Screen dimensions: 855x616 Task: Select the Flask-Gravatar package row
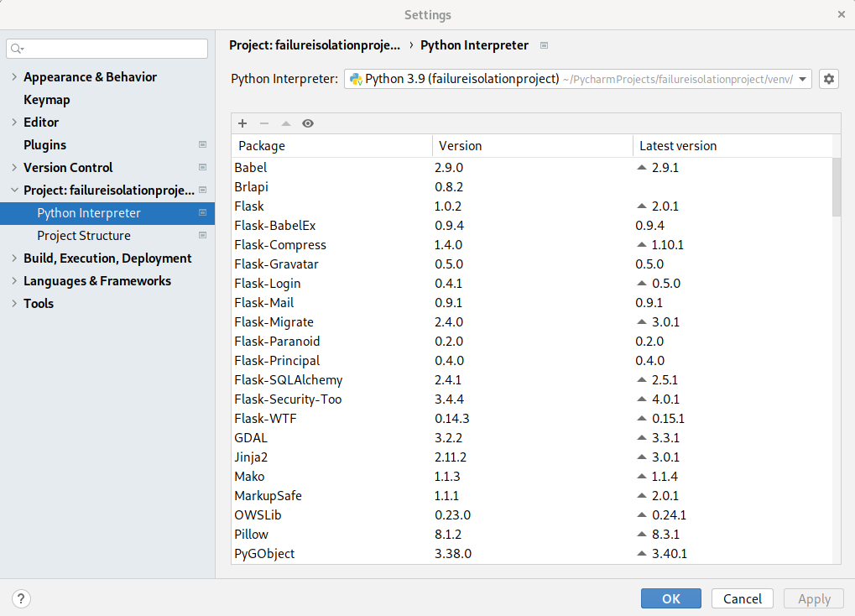532,264
